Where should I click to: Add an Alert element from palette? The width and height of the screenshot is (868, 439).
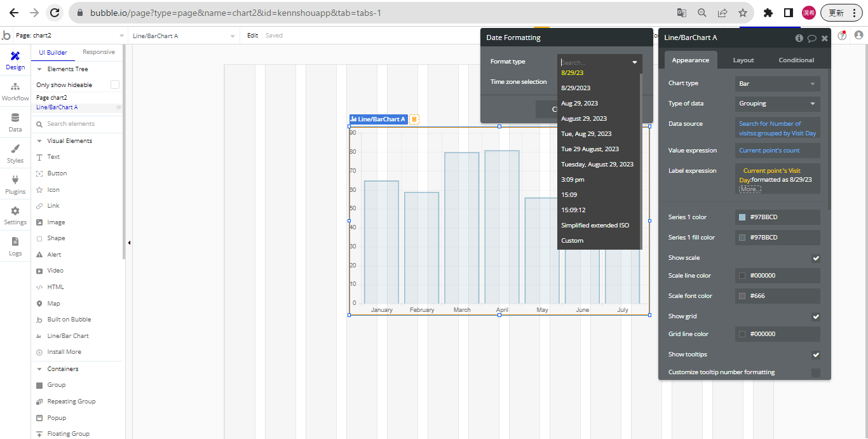tap(54, 255)
